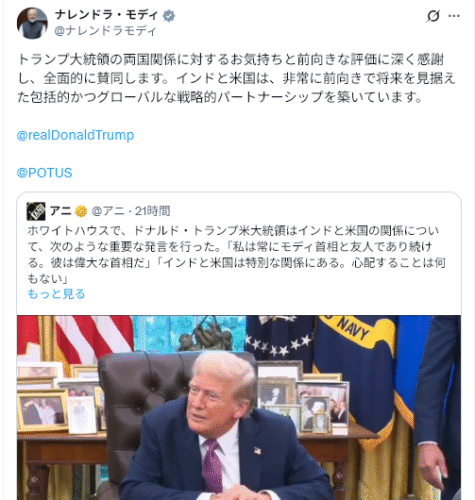Click the @ナレンドラモディ handle

tap(105, 31)
